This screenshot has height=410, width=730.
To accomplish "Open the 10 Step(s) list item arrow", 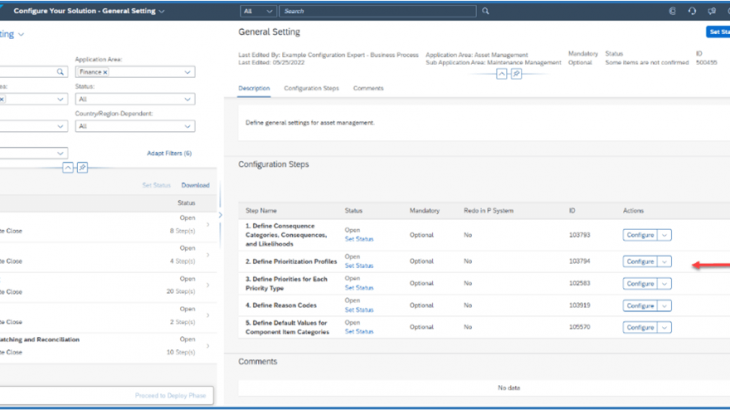I will pos(208,346).
